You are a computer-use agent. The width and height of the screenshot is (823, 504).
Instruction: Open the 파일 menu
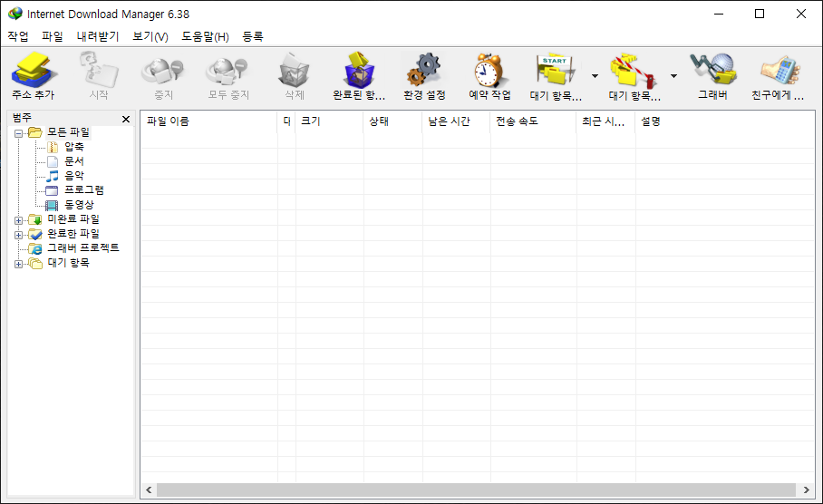click(53, 36)
